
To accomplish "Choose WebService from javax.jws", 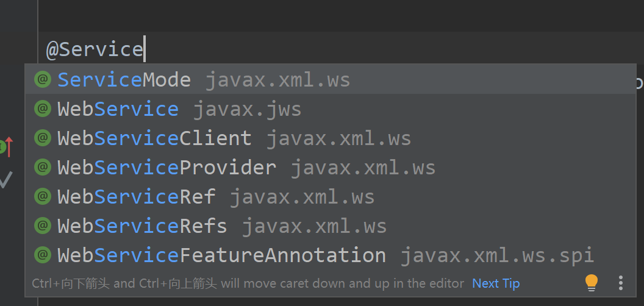I will coord(331,109).
